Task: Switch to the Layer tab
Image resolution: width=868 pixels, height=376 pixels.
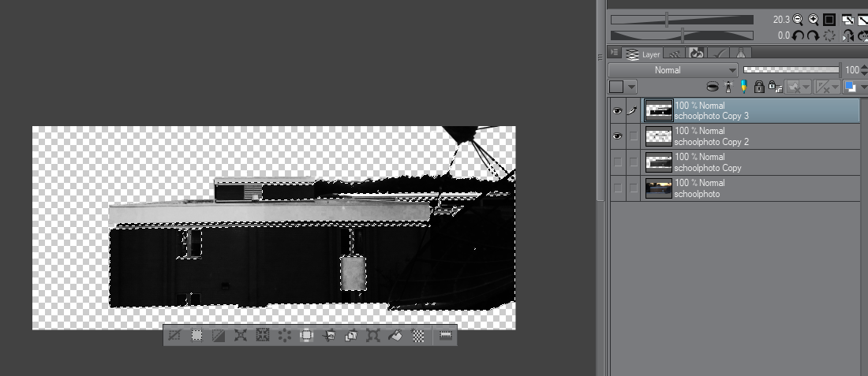Action: coord(642,54)
